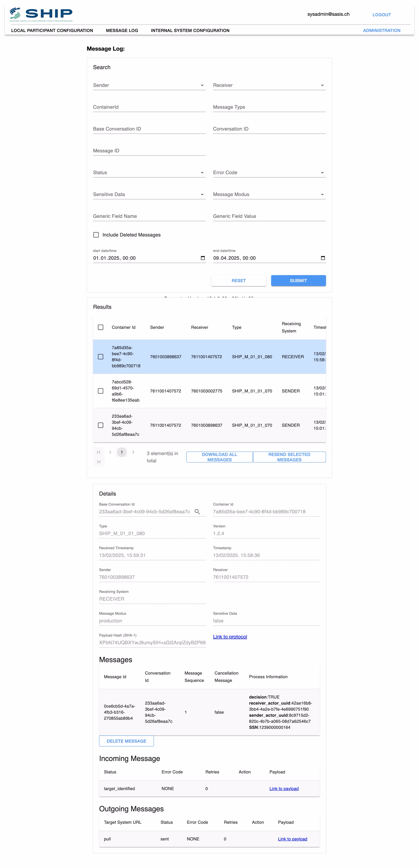Click the Reset button
This screenshot has height=868, width=419.
pyautogui.click(x=239, y=281)
